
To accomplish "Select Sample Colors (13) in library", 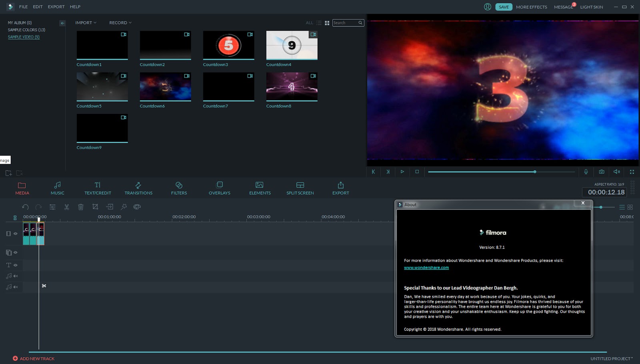I will coord(26,30).
